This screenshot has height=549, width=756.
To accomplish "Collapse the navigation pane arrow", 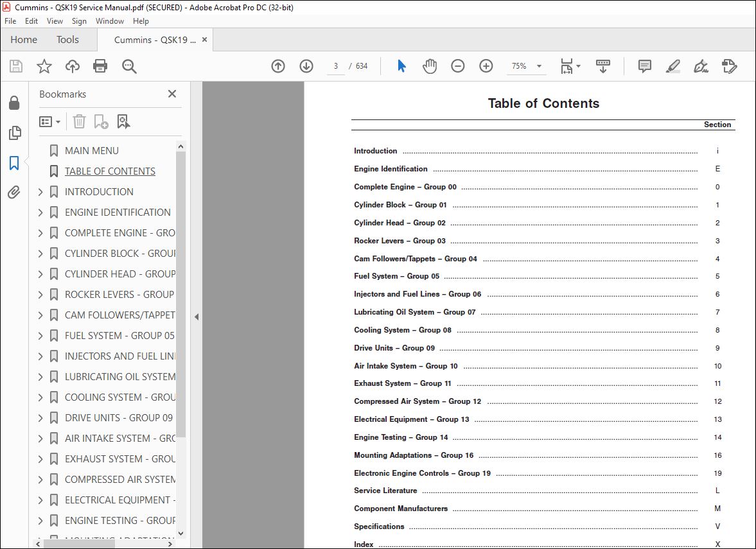I will click(x=197, y=317).
